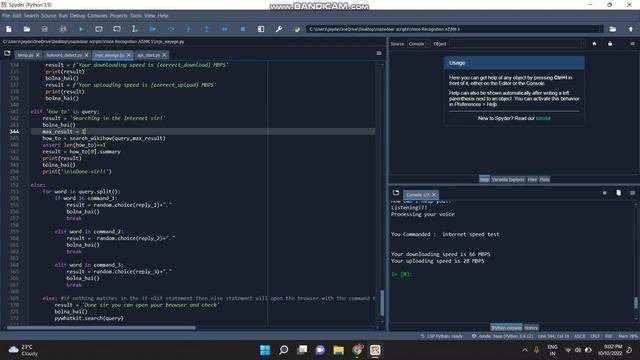The height and width of the screenshot is (360, 640).
Task: Open the Debug menu
Action: click(77, 16)
